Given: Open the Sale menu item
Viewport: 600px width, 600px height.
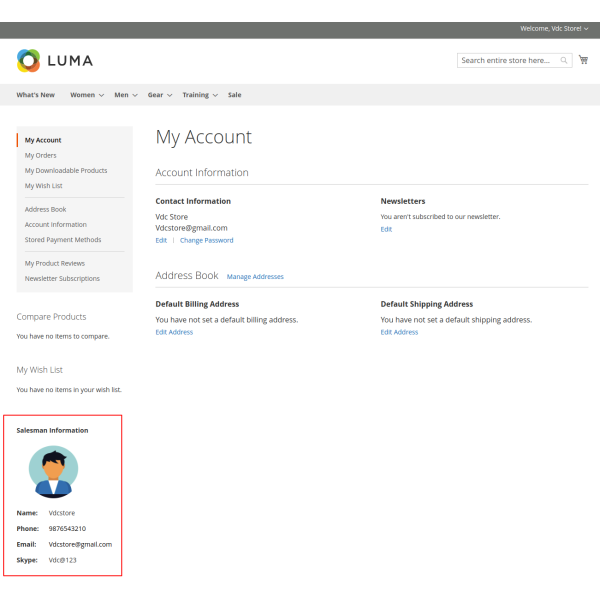Looking at the screenshot, I should tap(234, 95).
